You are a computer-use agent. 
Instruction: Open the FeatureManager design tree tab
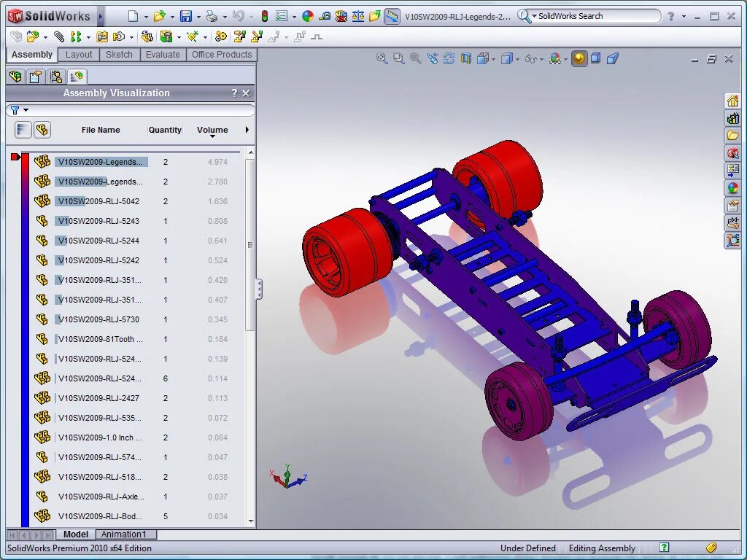(16, 76)
